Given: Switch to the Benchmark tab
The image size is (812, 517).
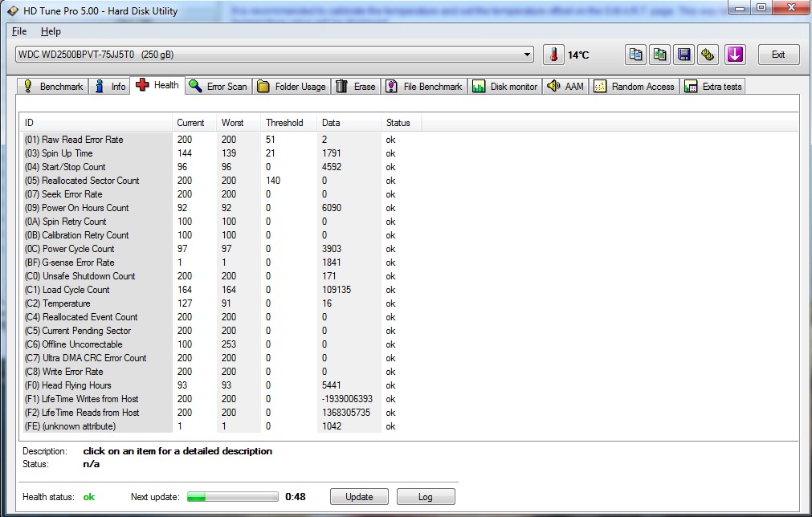Looking at the screenshot, I should tap(53, 87).
